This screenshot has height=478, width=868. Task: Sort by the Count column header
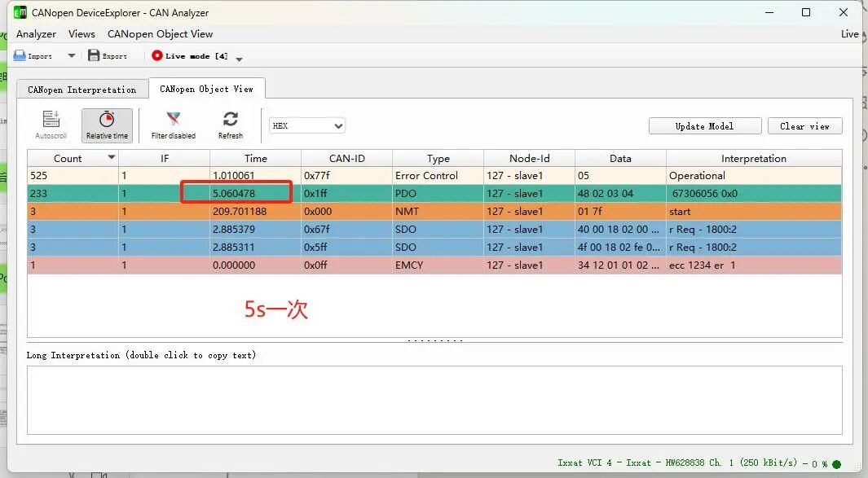tap(73, 158)
